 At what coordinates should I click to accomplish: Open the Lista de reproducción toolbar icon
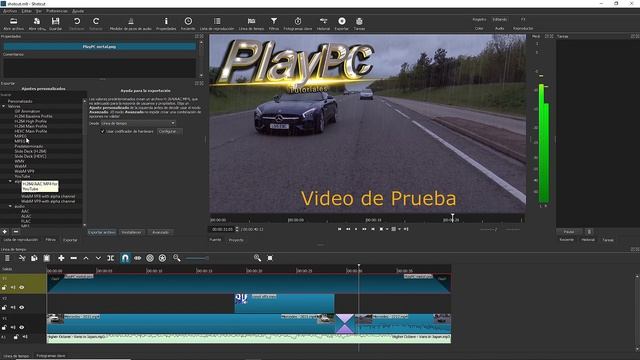click(x=217, y=21)
